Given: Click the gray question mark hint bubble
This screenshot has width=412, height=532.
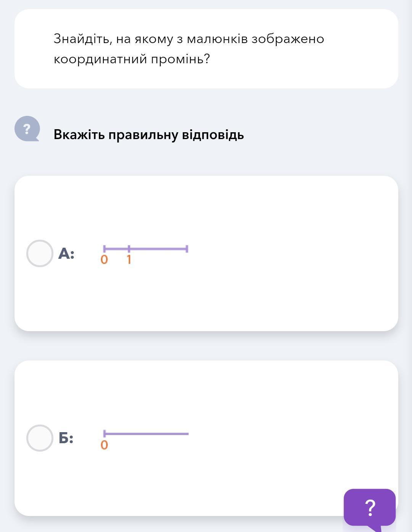Looking at the screenshot, I should click(x=27, y=129).
